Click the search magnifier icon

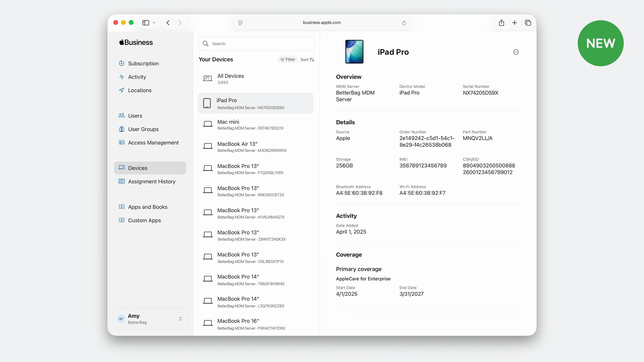point(205,43)
